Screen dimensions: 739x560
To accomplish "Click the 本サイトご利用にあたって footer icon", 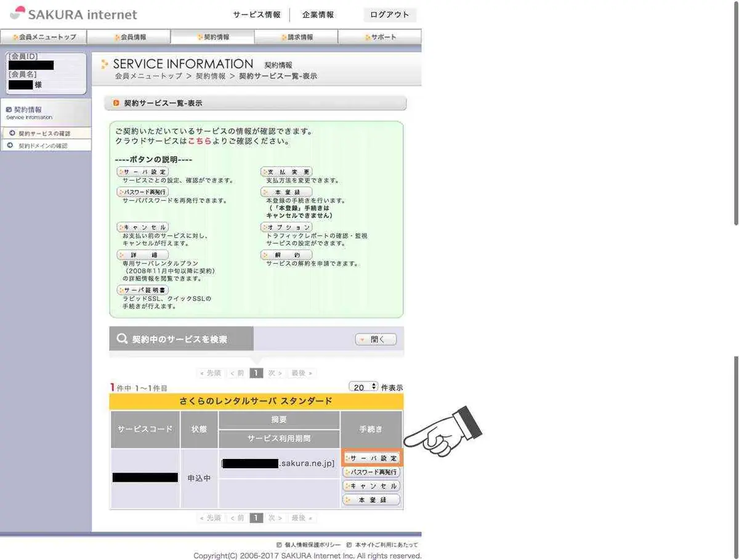I will [x=349, y=545].
